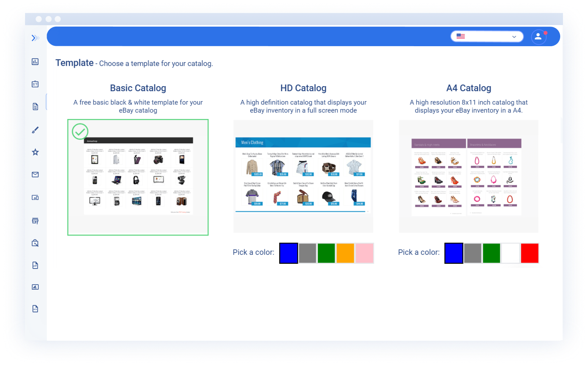Click 'A free basic black & white template' description
The height and width of the screenshot is (366, 588).
pos(138,106)
